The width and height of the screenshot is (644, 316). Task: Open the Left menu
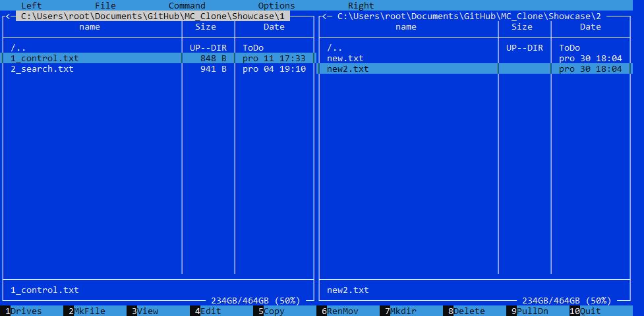tap(31, 5)
